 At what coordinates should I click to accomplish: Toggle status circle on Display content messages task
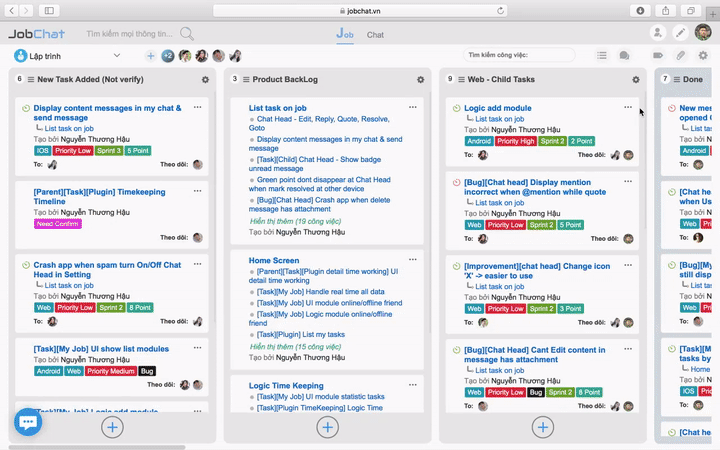26,108
